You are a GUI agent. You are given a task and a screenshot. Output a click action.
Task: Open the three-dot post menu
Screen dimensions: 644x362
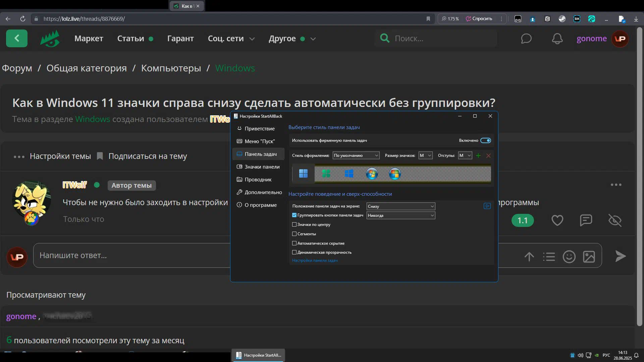coord(616,185)
